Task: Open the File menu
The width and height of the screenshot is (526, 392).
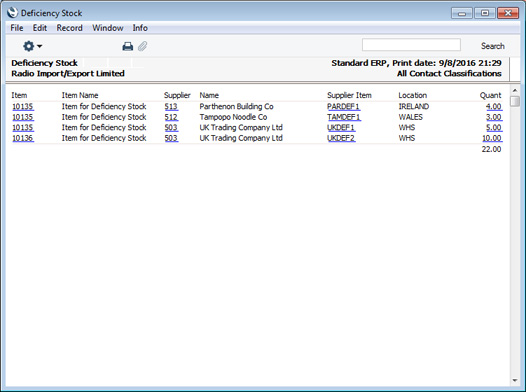Action: coord(17,28)
